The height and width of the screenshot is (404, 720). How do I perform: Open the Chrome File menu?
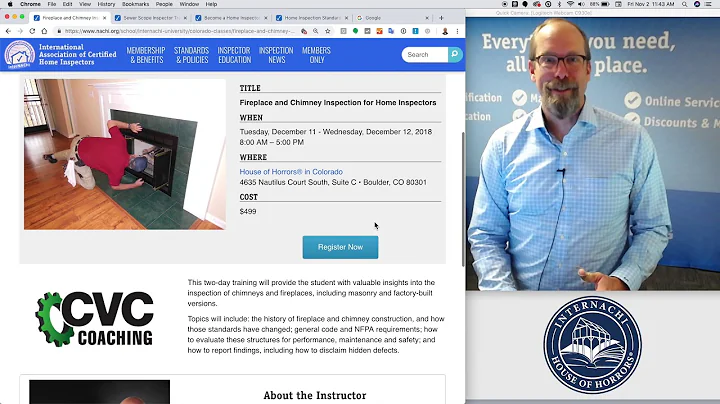(52, 4)
